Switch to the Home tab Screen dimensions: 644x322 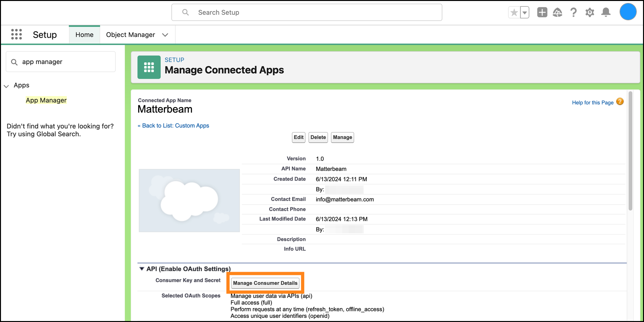pyautogui.click(x=84, y=35)
